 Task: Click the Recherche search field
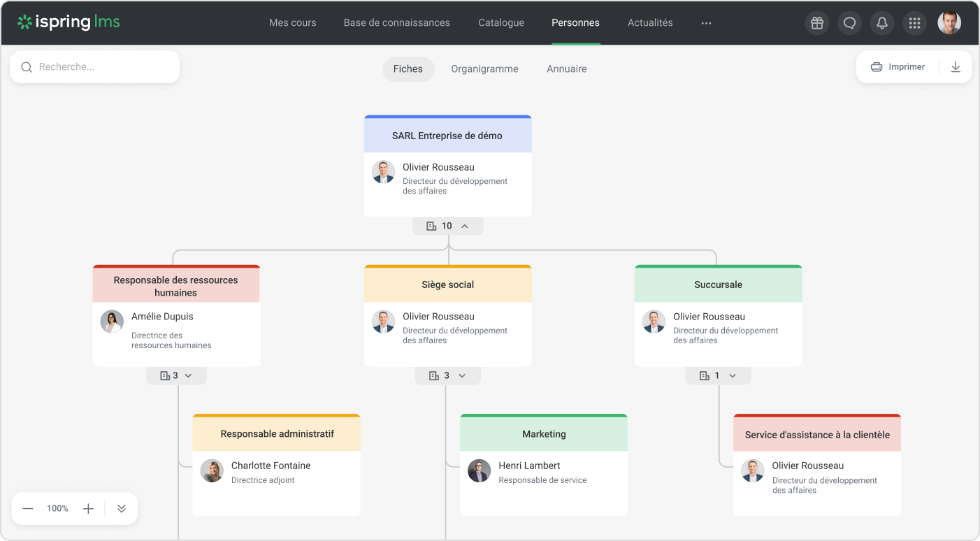tap(94, 66)
